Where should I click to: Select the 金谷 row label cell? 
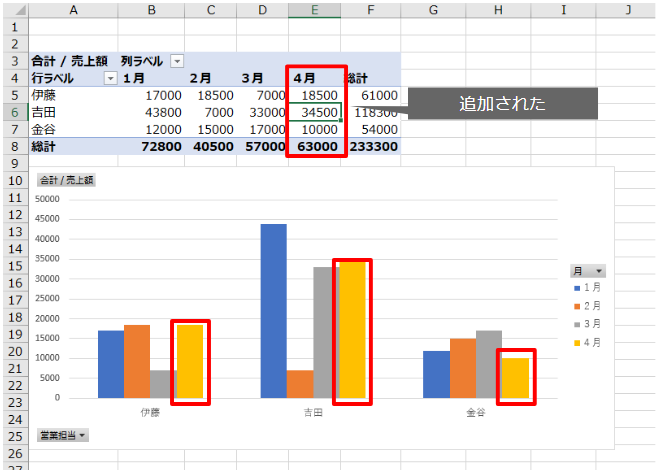point(73,129)
